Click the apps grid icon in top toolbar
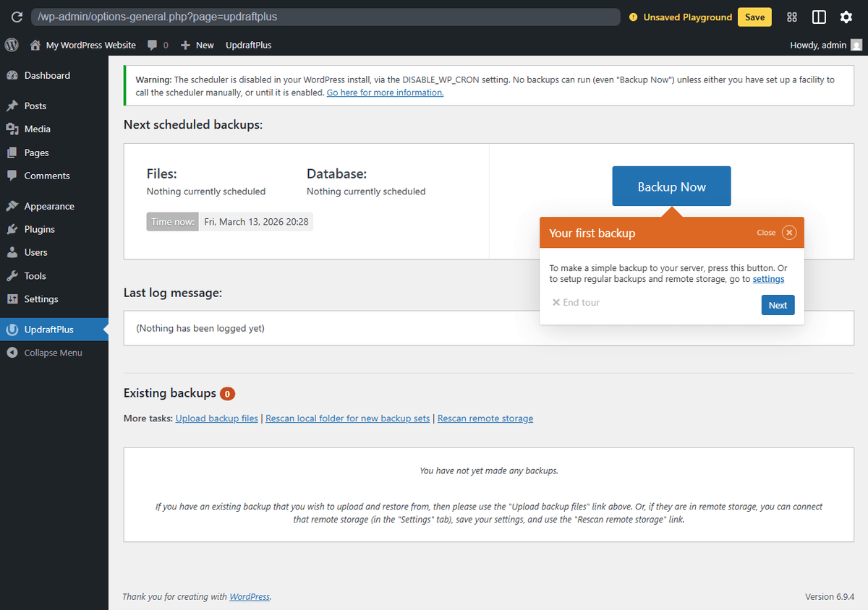 click(791, 17)
